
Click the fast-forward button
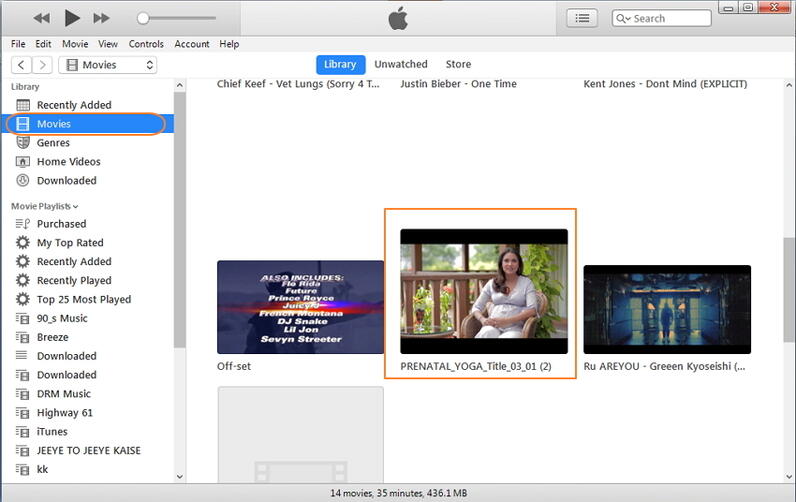pos(102,18)
